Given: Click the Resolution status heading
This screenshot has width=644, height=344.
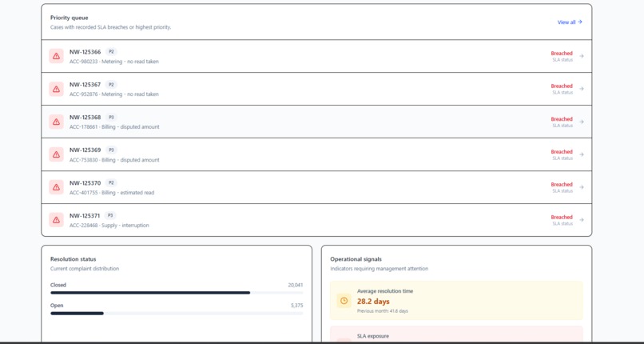Looking at the screenshot, I should pos(73,259).
